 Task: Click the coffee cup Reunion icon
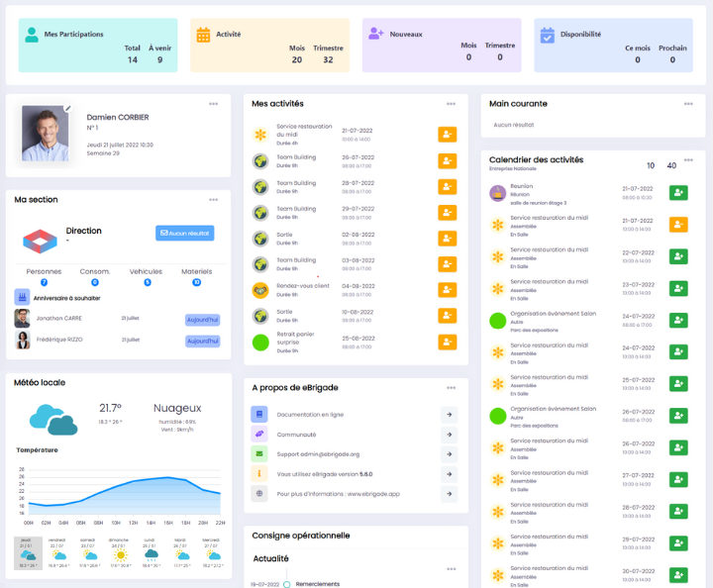click(x=498, y=194)
